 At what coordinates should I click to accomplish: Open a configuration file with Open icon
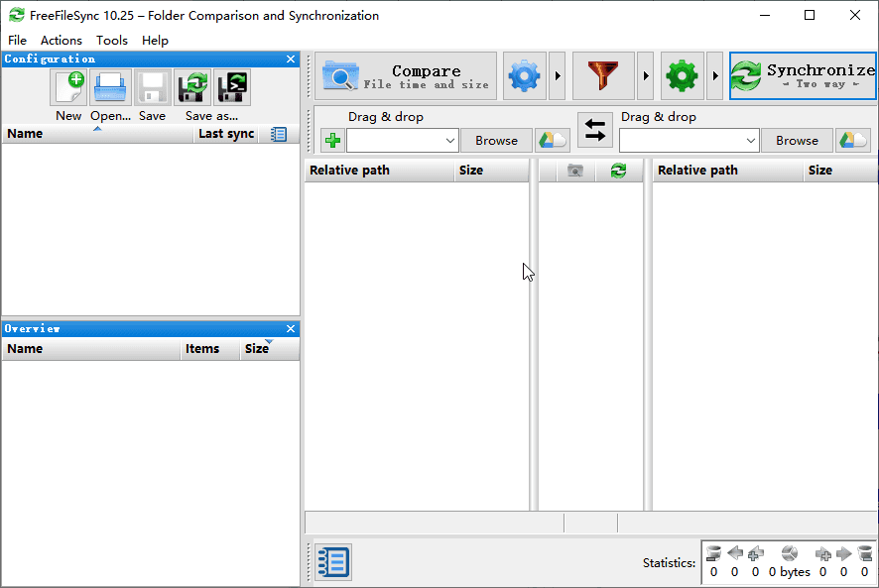pos(110,87)
